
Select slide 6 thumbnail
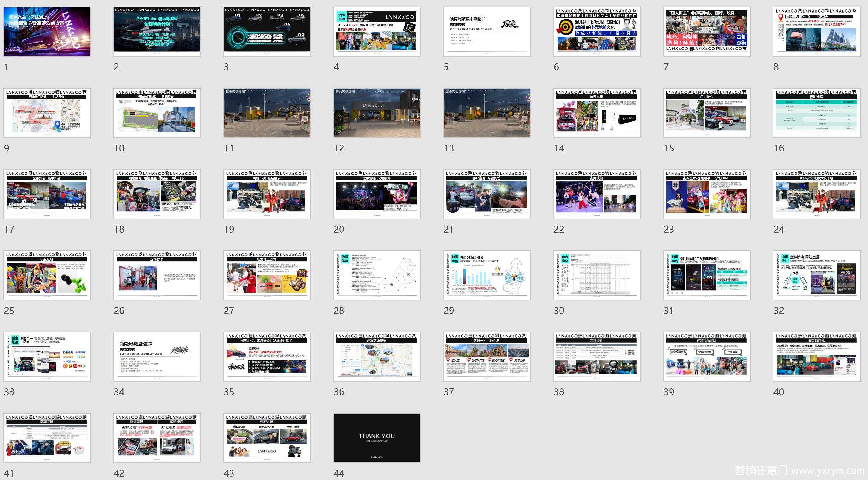tap(597, 32)
